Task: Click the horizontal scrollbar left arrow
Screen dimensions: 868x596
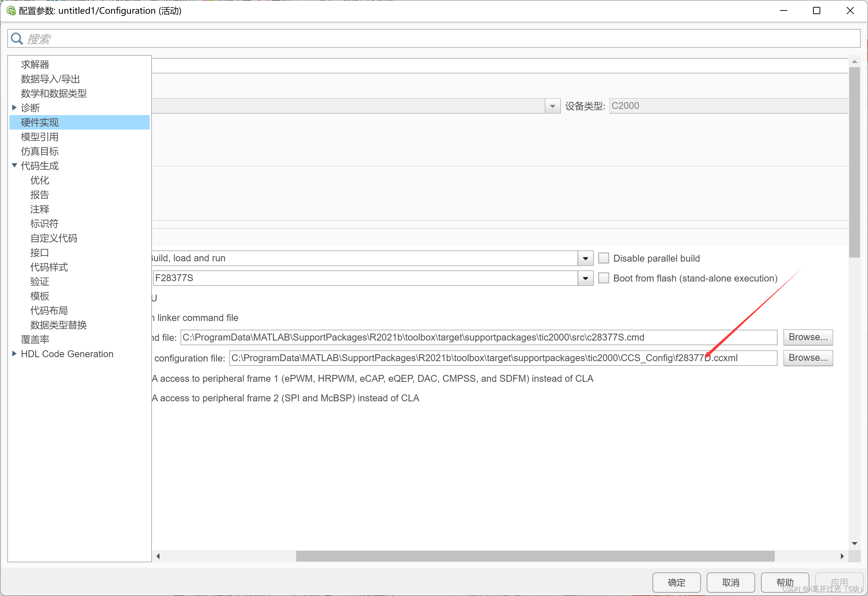Action: tap(158, 557)
